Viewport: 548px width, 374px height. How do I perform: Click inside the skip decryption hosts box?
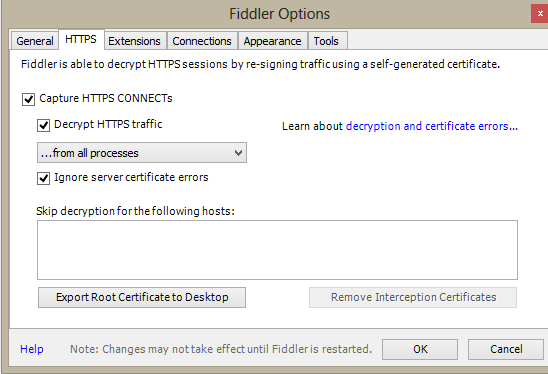pyautogui.click(x=277, y=250)
